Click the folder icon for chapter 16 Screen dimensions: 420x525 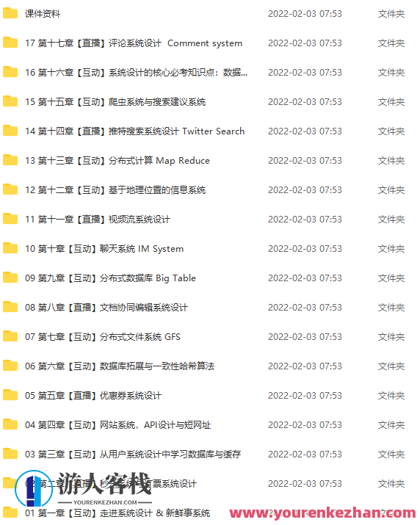coord(10,72)
